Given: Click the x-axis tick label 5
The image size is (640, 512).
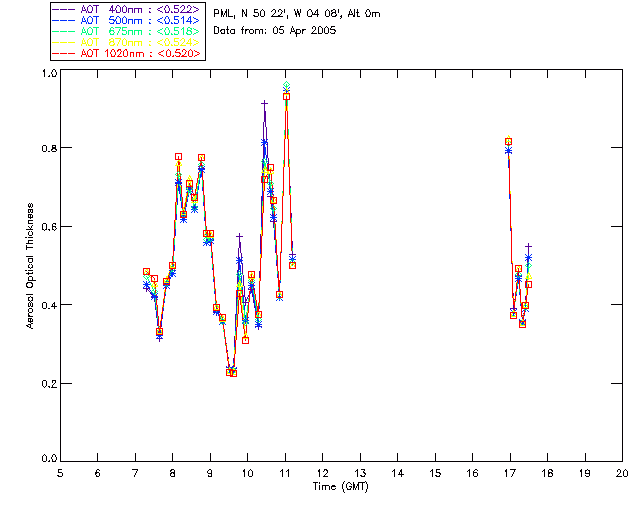Looking at the screenshot, I should (x=60, y=472).
